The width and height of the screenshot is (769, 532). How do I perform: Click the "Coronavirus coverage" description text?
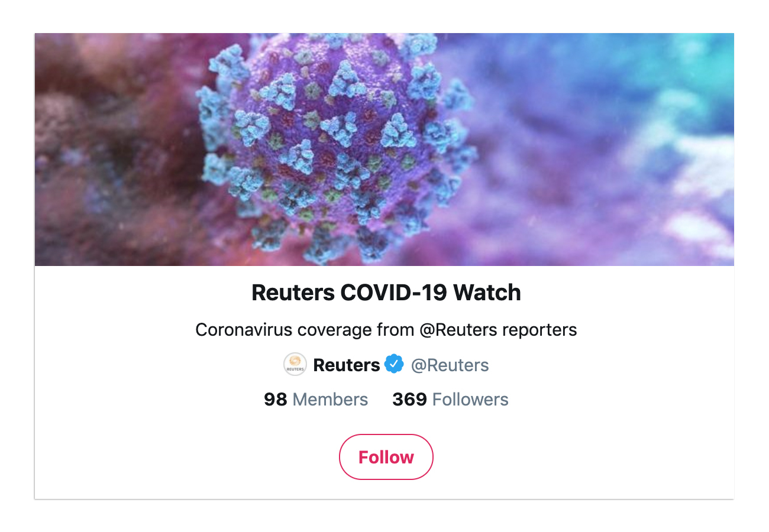pos(274,329)
